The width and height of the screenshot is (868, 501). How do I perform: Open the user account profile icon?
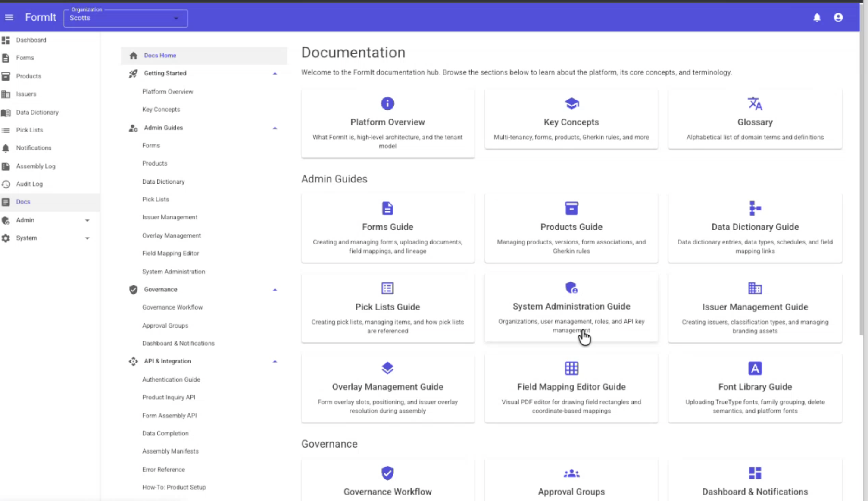(838, 17)
